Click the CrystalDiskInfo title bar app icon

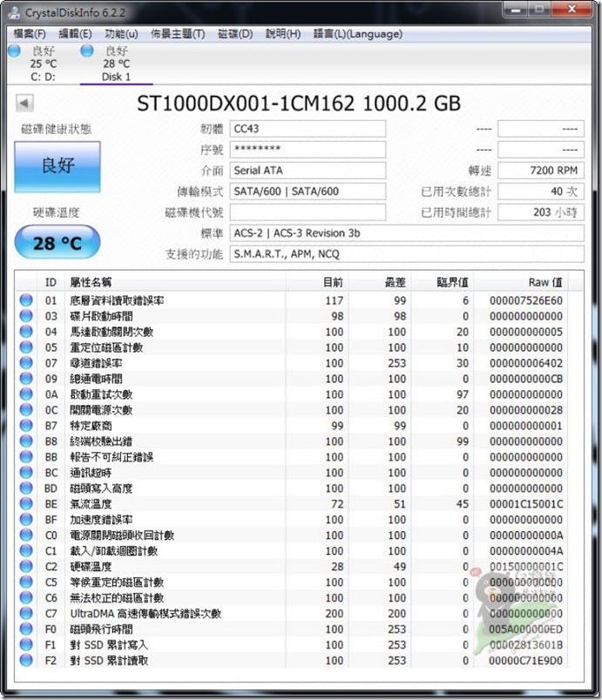14,12
